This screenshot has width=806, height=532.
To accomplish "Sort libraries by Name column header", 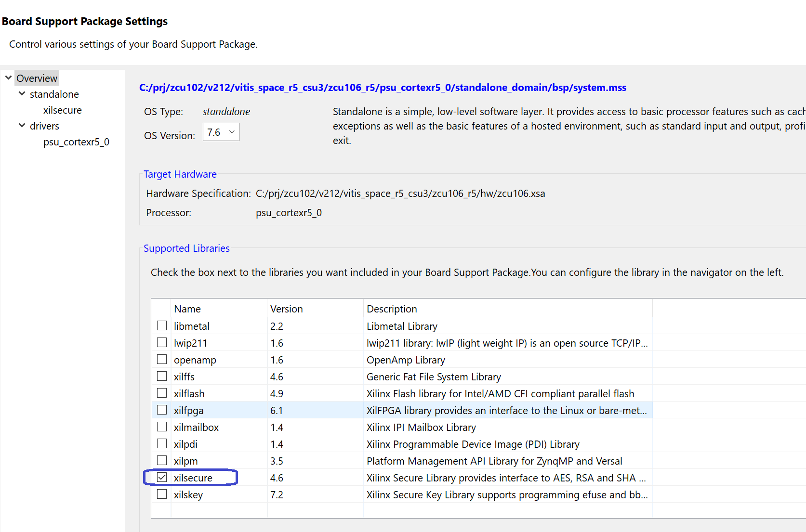I will [187, 309].
